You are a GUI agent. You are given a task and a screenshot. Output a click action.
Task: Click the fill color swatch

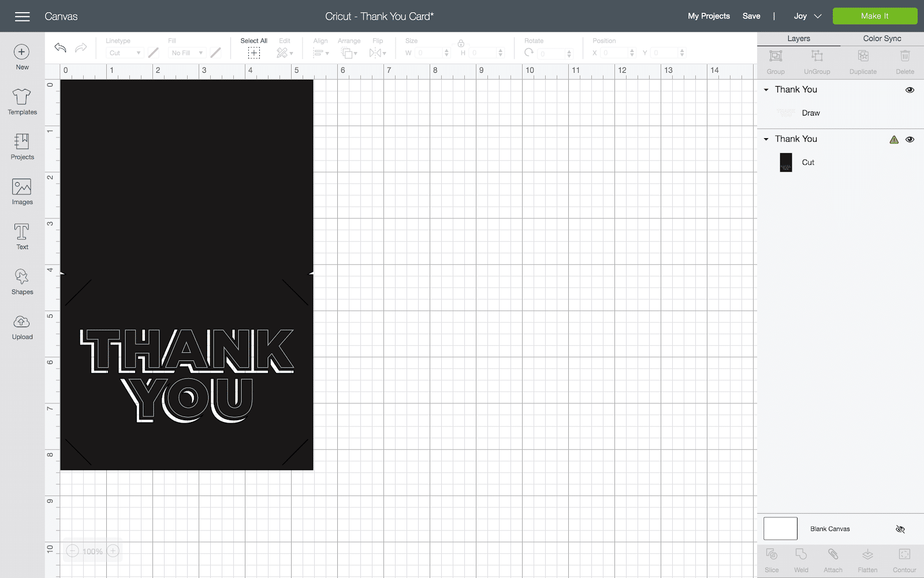point(215,53)
